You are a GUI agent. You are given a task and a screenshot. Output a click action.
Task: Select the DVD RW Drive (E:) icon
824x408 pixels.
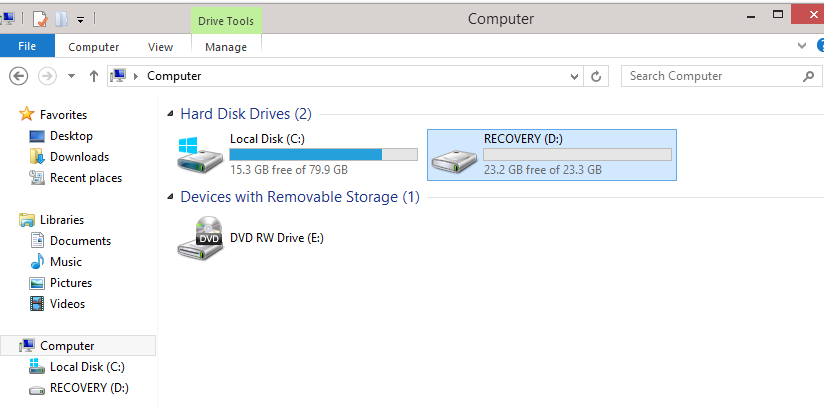click(200, 238)
